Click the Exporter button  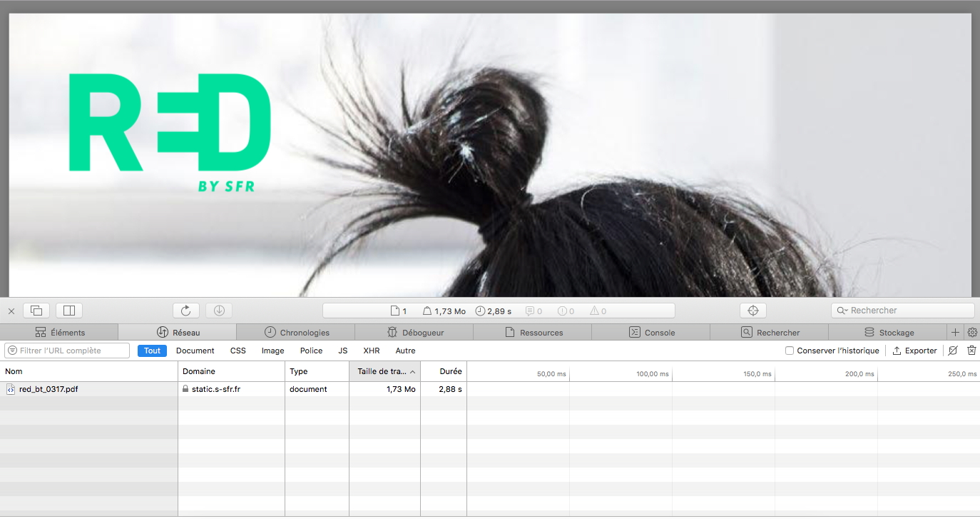tap(914, 351)
